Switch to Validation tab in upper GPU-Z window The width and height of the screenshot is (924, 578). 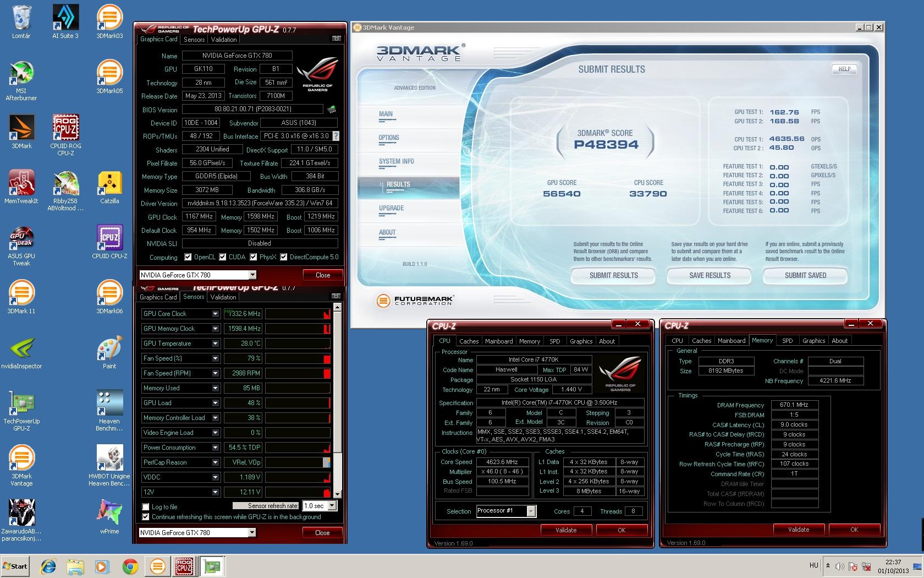pos(224,40)
